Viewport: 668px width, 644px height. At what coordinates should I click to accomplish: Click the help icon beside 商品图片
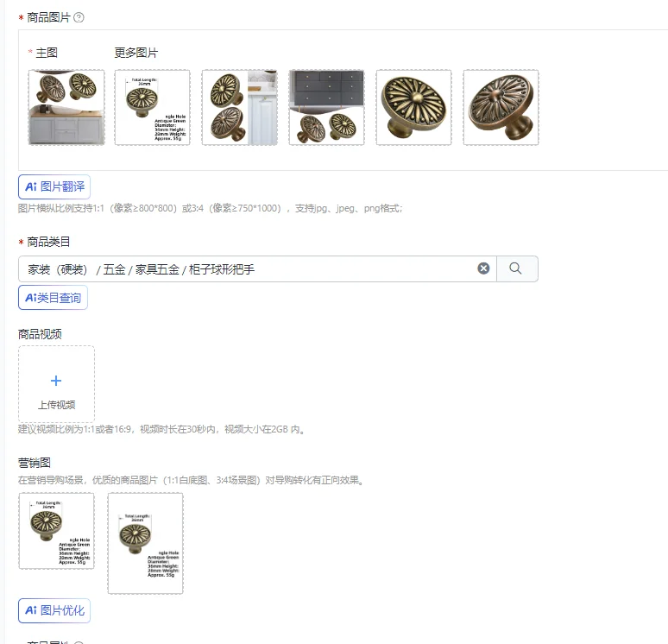[x=79, y=17]
